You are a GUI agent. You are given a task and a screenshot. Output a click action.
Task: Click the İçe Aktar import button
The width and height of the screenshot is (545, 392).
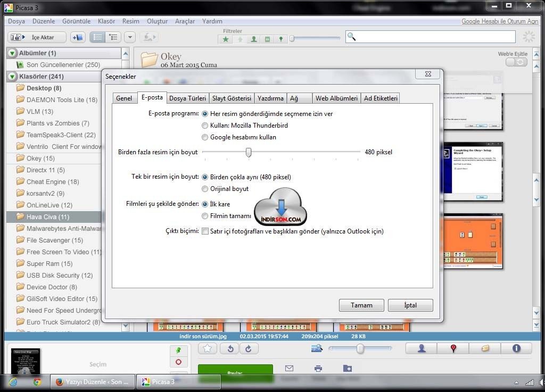click(37, 37)
